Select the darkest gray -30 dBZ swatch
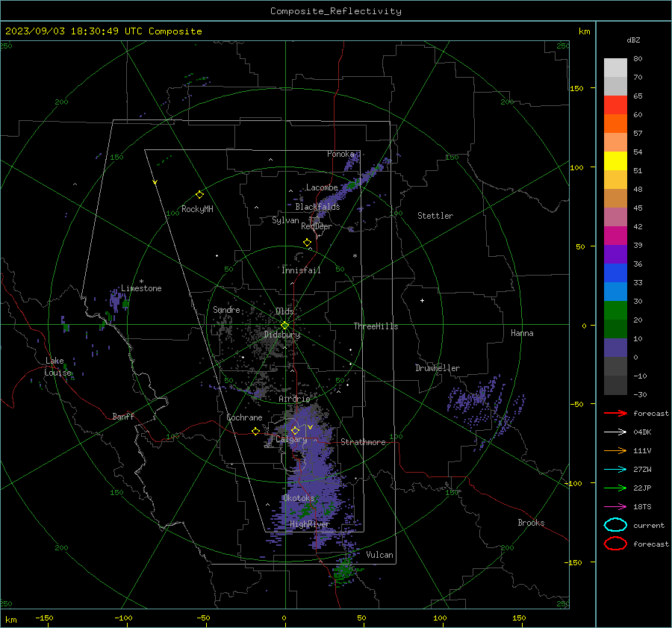This screenshot has width=672, height=628. [x=615, y=385]
